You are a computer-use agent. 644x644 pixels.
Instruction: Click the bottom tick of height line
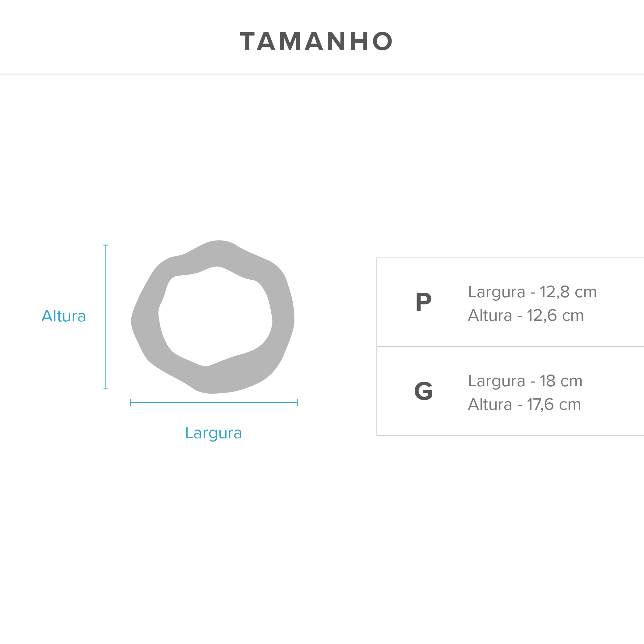[x=106, y=389]
